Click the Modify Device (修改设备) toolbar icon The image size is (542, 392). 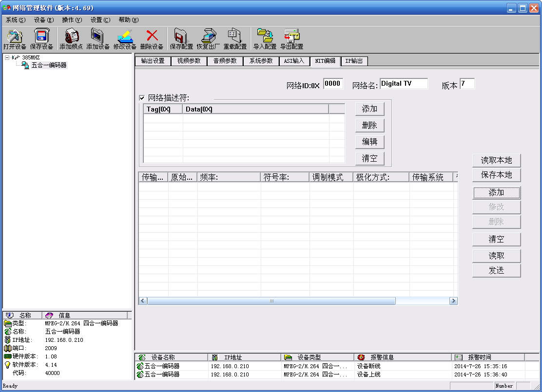tap(125, 36)
